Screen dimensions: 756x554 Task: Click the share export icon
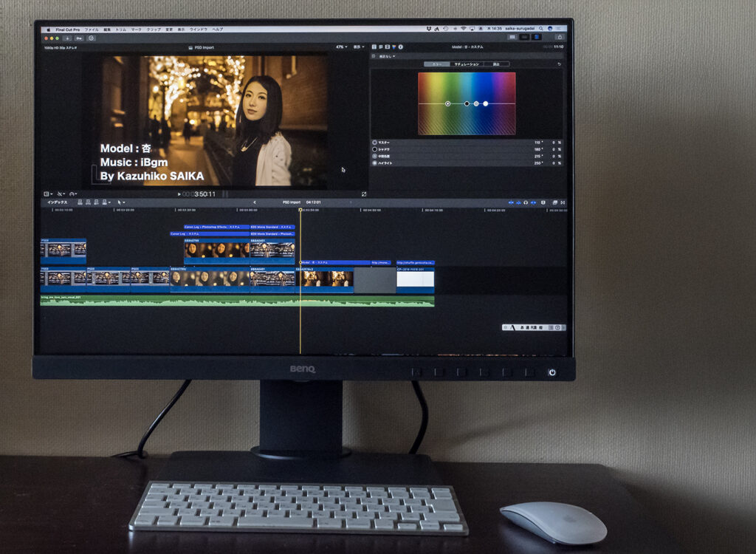(560, 37)
